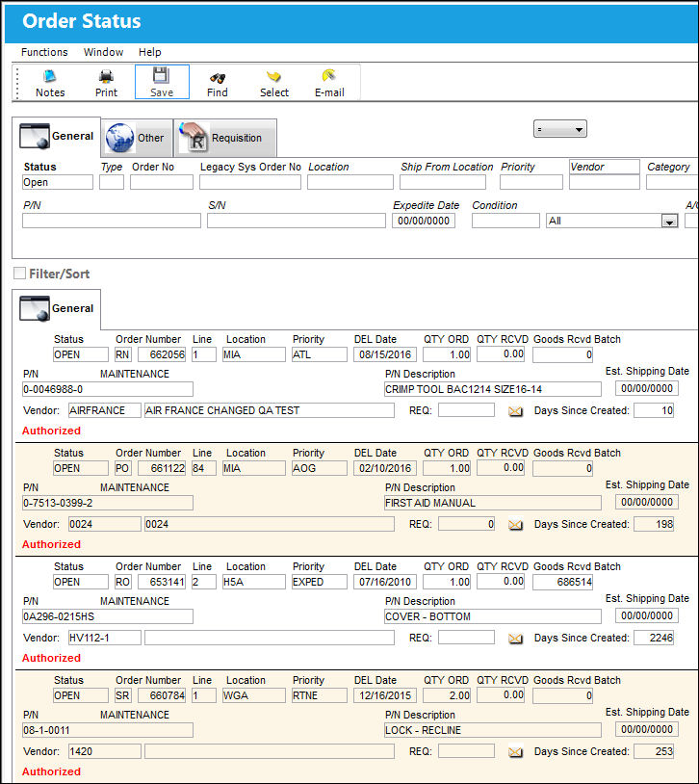Click REQ field of order 661122
This screenshot has width=699, height=784.
pos(467,524)
